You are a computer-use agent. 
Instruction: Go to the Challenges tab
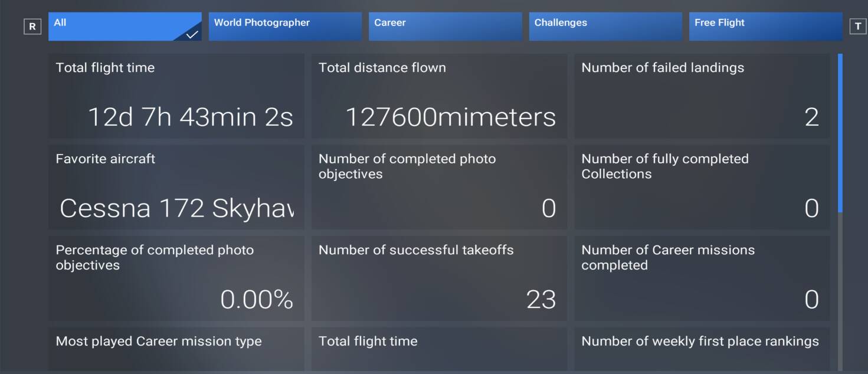click(x=605, y=27)
